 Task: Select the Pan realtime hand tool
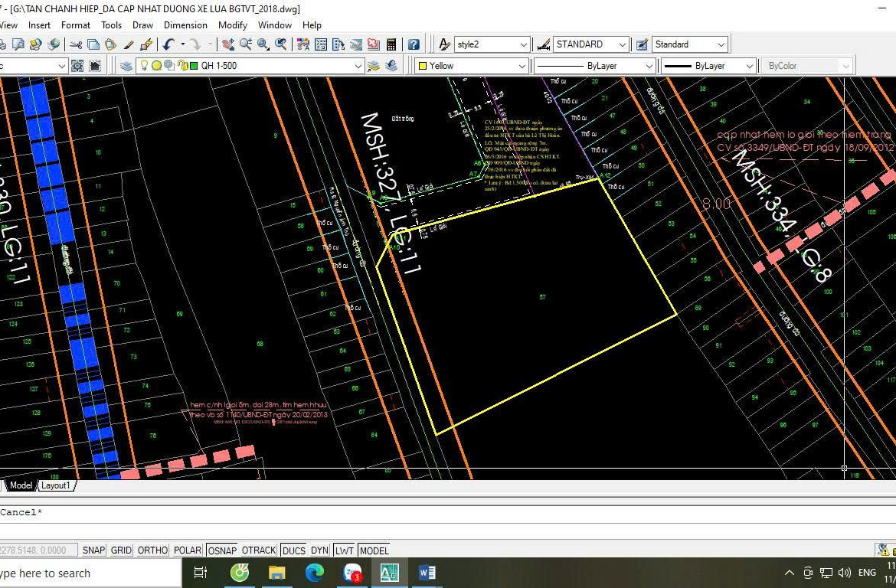pyautogui.click(x=228, y=44)
